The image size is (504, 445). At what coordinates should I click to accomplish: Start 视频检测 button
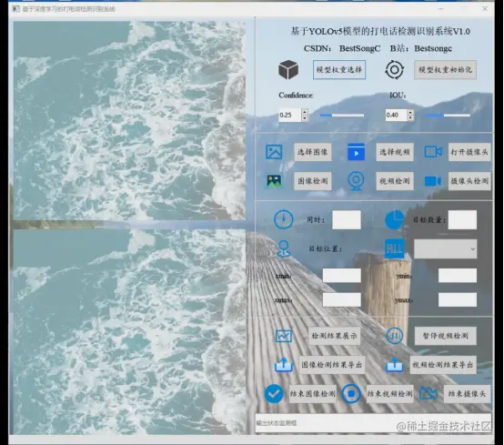coord(395,181)
